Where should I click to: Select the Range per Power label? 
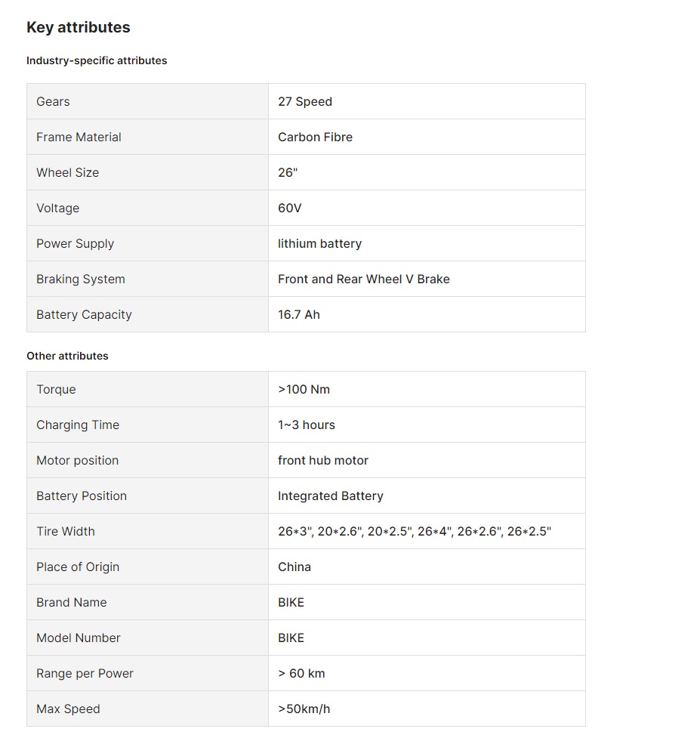point(85,673)
